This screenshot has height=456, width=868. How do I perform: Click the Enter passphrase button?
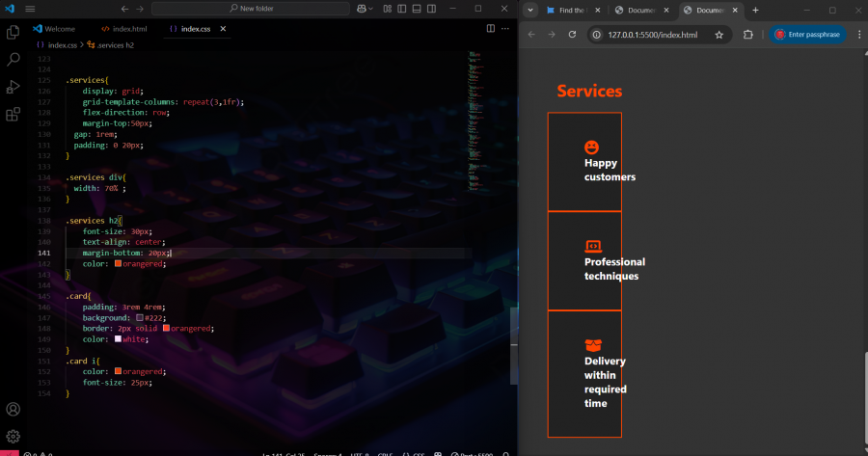click(806, 35)
